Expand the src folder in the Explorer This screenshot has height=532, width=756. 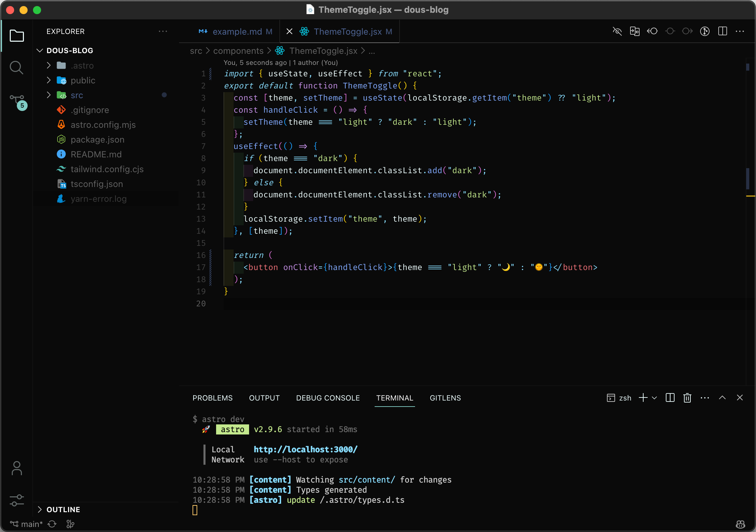pyautogui.click(x=77, y=95)
